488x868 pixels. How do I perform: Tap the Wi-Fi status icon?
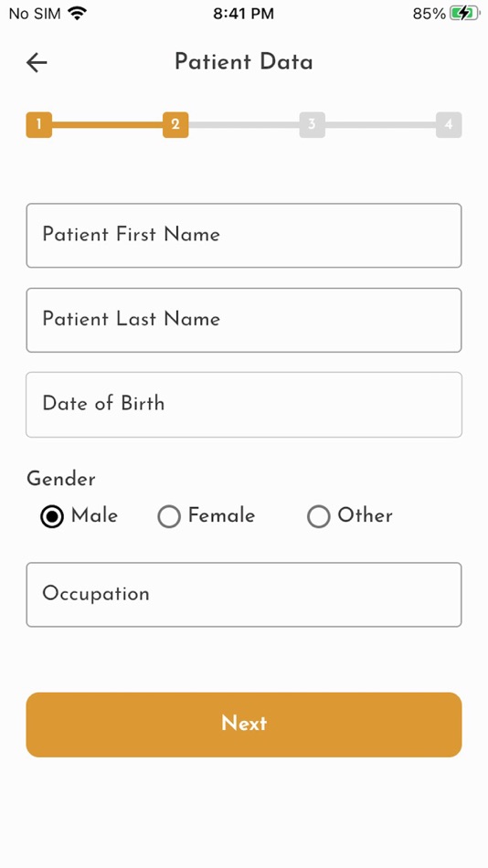pyautogui.click(x=78, y=14)
